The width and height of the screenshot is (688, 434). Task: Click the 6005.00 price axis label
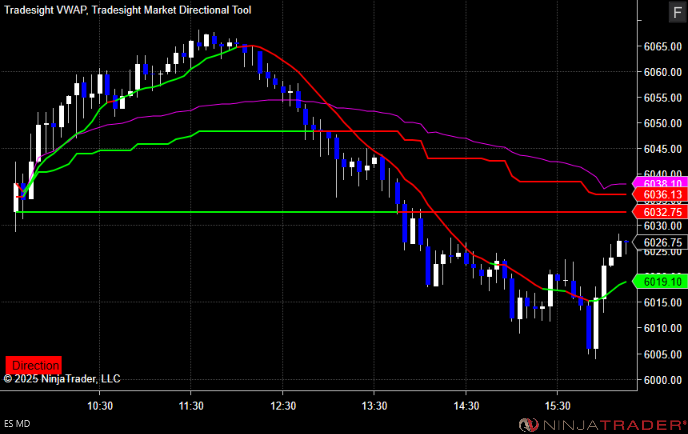click(663, 354)
